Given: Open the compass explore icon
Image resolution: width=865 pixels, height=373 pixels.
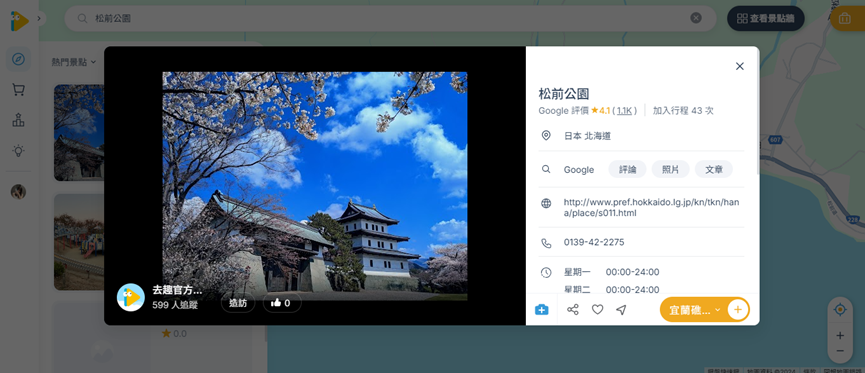Looking at the screenshot, I should 18,59.
